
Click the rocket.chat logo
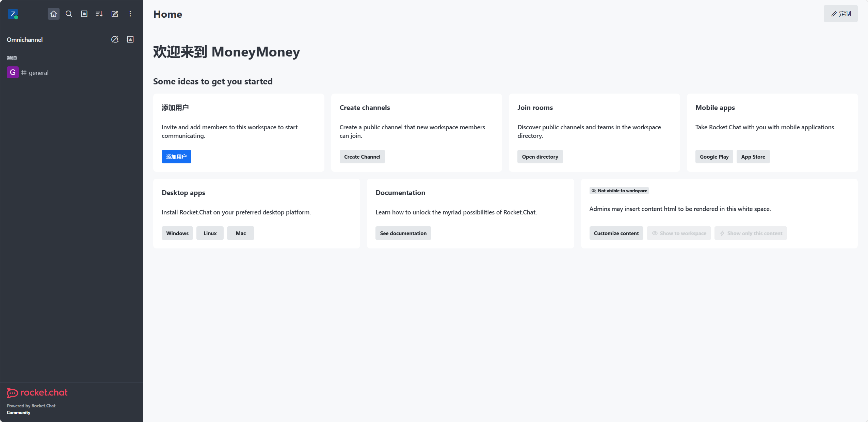[37, 393]
